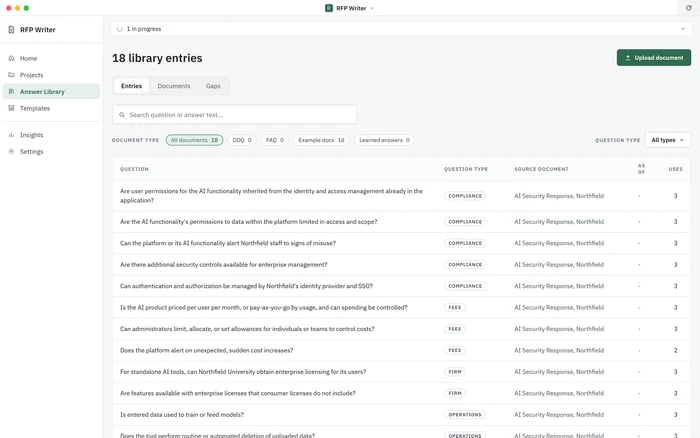Click the Templates icon in sidebar
The height and width of the screenshot is (438, 700).
coord(11,108)
